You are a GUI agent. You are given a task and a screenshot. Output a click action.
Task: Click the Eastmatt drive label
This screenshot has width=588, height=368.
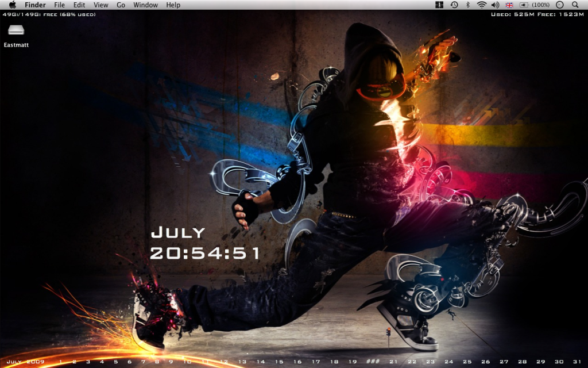pos(16,45)
